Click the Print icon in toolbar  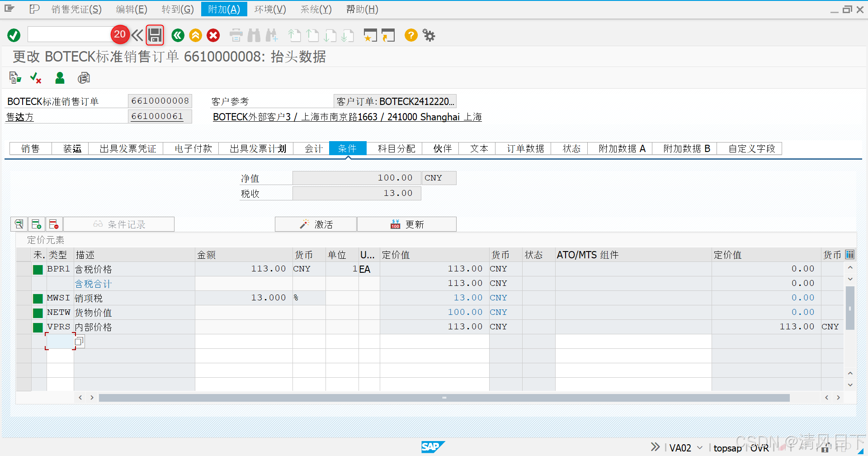236,35
